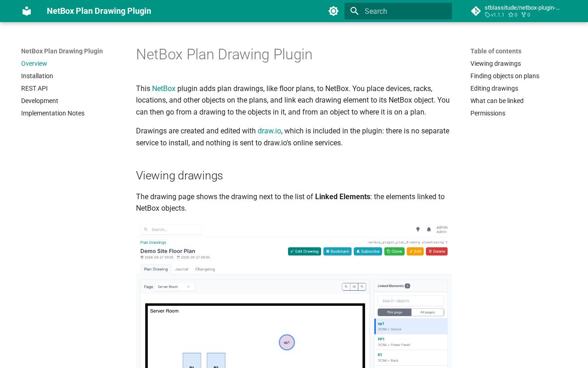This screenshot has height=368, width=588.
Task: Jump to Viewing drawings section
Action: 496,63
